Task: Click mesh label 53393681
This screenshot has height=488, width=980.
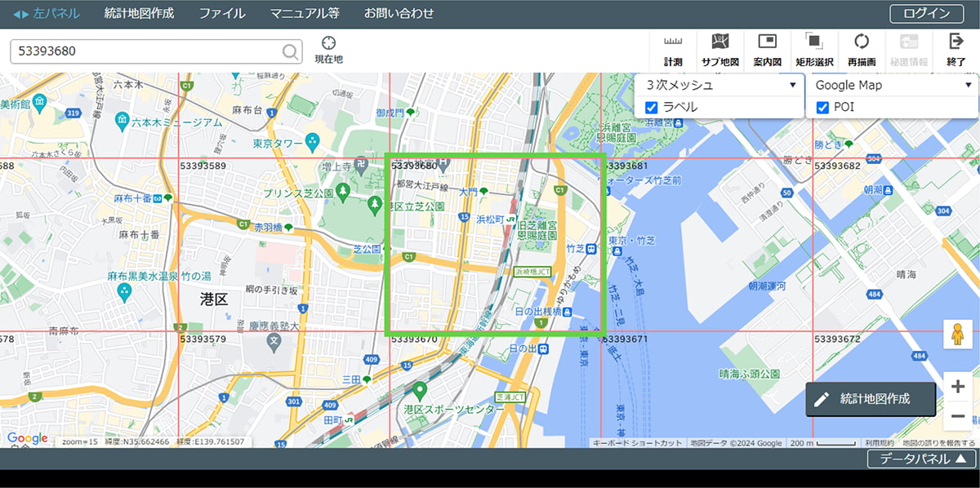Action: (626, 166)
